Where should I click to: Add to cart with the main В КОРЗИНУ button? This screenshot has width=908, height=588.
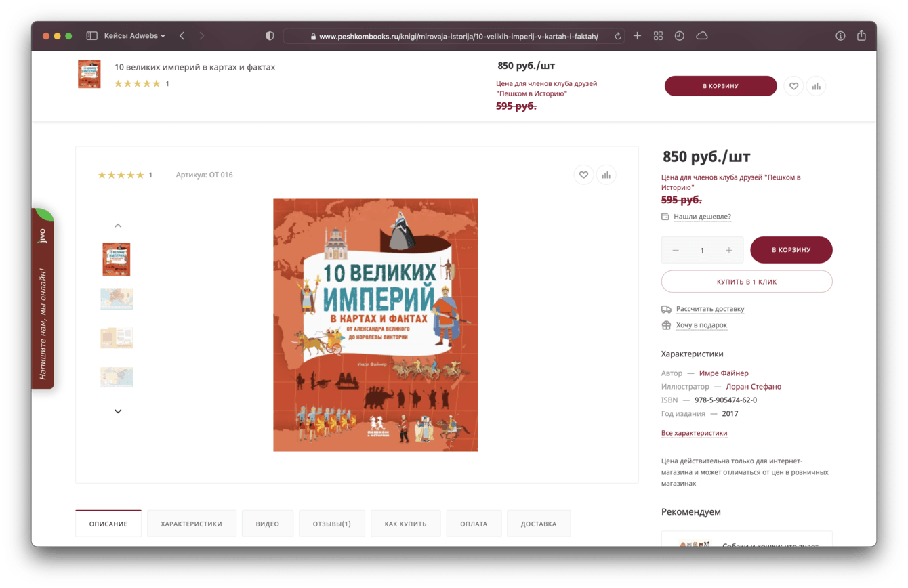(x=791, y=250)
